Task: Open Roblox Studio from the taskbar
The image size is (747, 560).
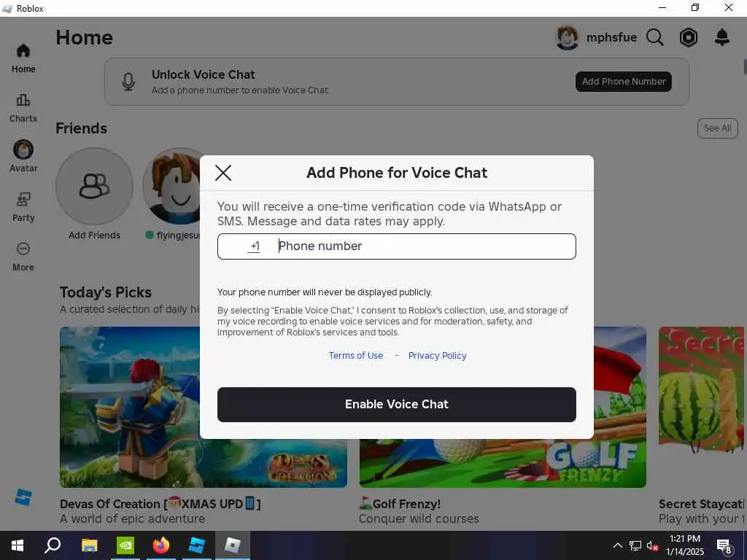Action: click(x=196, y=545)
